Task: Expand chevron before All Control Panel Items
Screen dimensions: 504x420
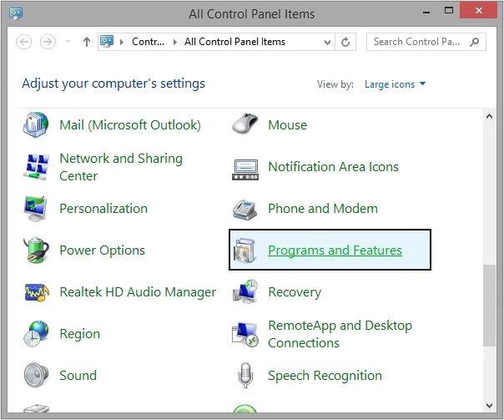Action: click(x=175, y=42)
